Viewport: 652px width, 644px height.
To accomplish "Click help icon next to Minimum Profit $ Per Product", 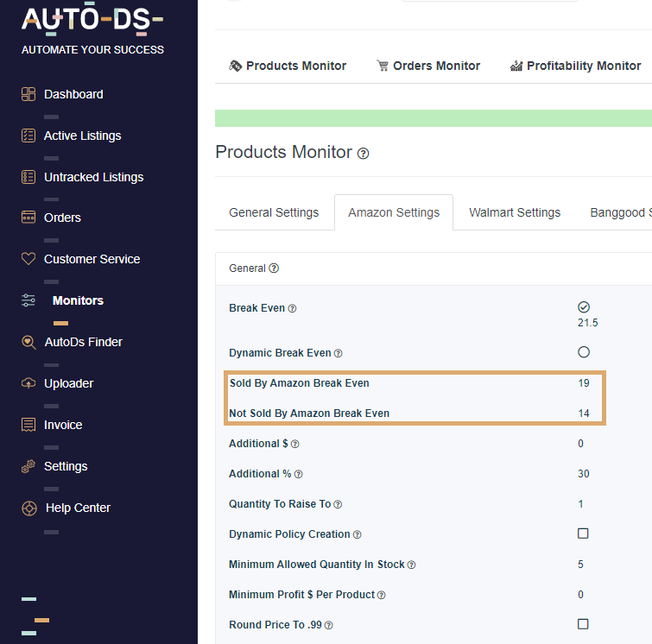I will pyautogui.click(x=382, y=595).
